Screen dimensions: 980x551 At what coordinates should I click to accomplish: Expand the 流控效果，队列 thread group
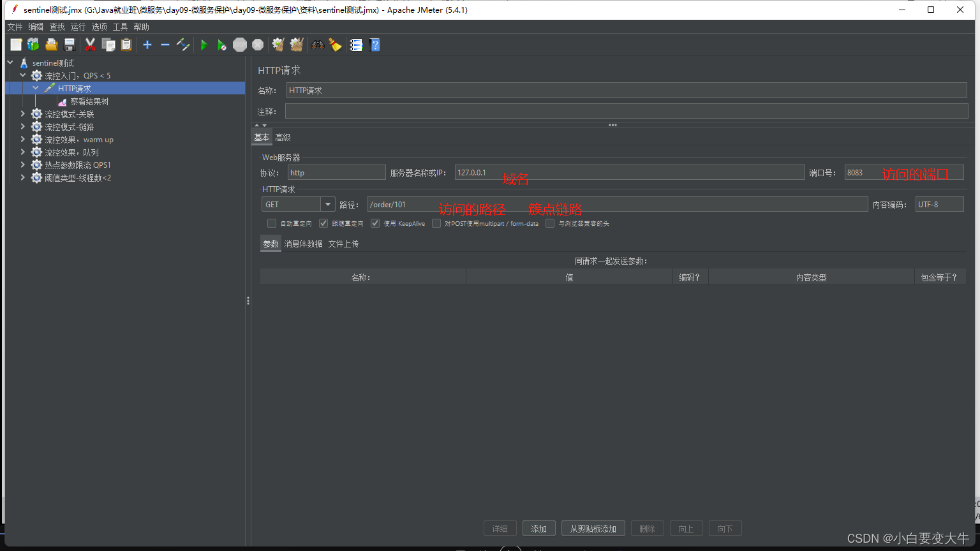point(23,152)
